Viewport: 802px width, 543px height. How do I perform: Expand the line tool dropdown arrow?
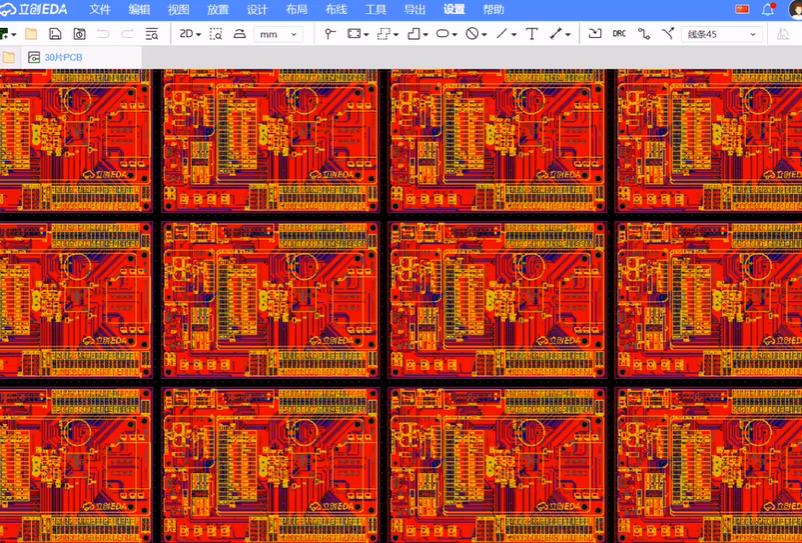pyautogui.click(x=514, y=35)
